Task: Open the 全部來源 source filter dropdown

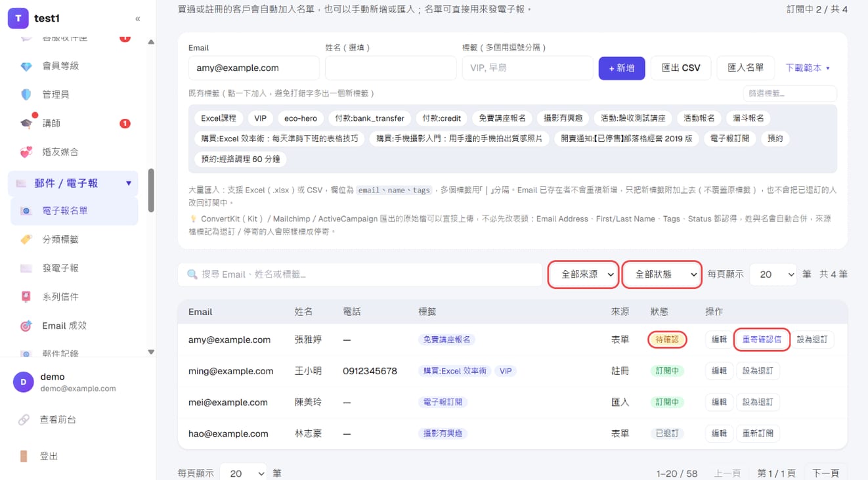Action: click(x=584, y=274)
